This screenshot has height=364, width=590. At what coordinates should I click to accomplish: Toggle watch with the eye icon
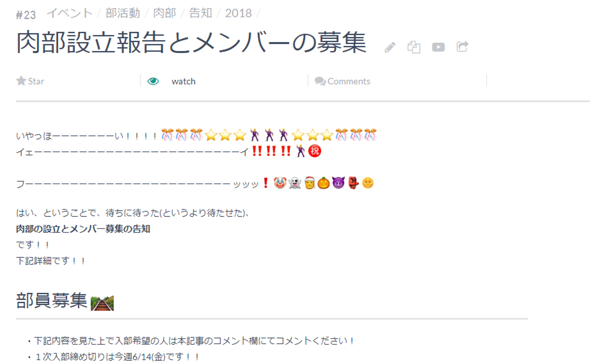153,81
